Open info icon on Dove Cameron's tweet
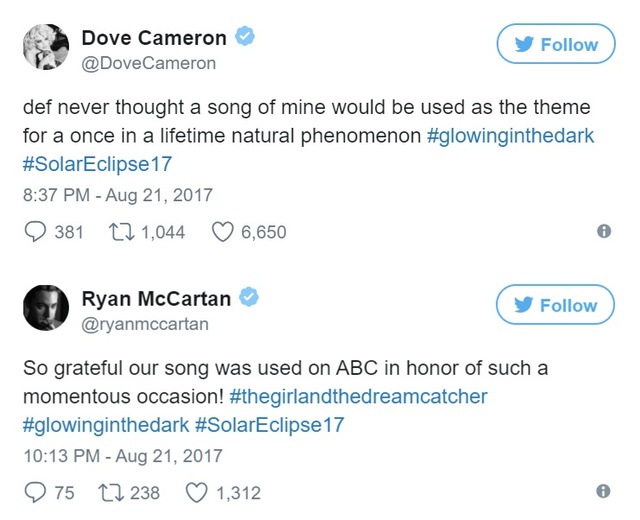The height and width of the screenshot is (520, 640). (603, 231)
